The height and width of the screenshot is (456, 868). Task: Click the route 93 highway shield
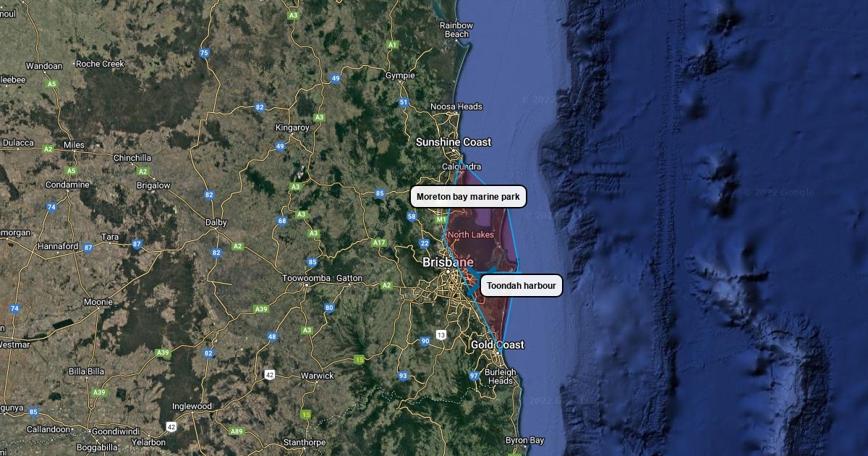[403, 376]
